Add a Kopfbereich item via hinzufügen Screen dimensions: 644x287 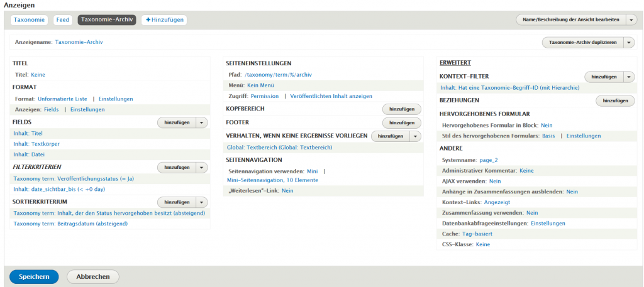401,109
